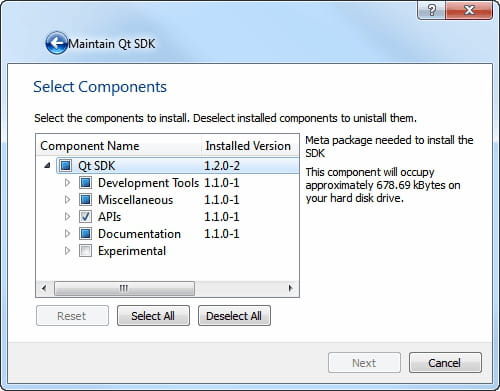Image resolution: width=500 pixels, height=391 pixels.
Task: Toggle the Development Tools checkbox
Action: pos(85,183)
